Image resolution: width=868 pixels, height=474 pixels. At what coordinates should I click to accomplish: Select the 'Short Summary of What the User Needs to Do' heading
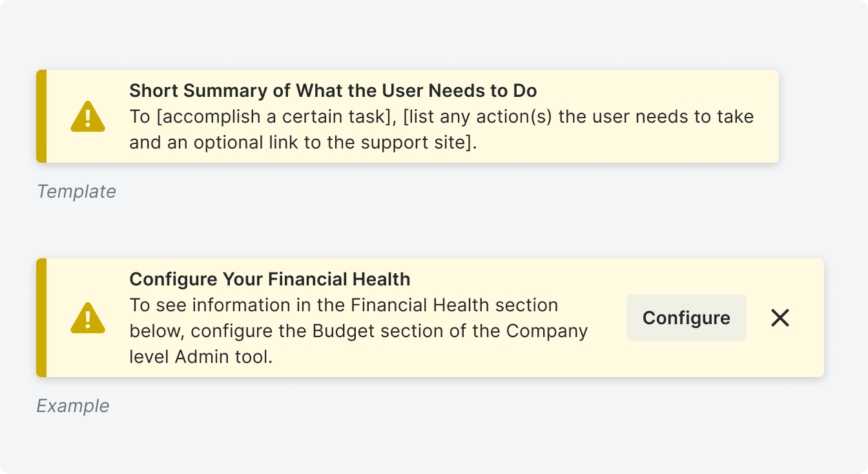333,90
